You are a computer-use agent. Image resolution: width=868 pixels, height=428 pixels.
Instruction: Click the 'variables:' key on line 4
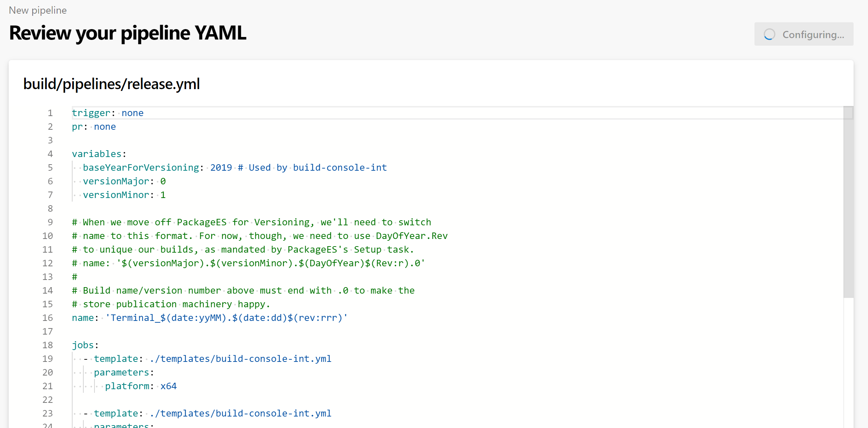click(x=99, y=154)
